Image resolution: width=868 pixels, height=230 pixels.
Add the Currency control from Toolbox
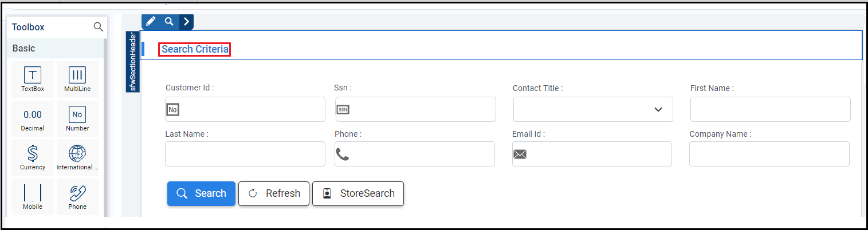point(33,157)
